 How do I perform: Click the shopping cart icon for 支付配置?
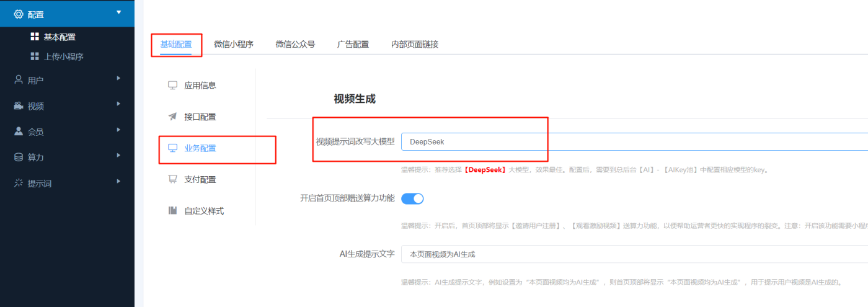[x=172, y=179]
